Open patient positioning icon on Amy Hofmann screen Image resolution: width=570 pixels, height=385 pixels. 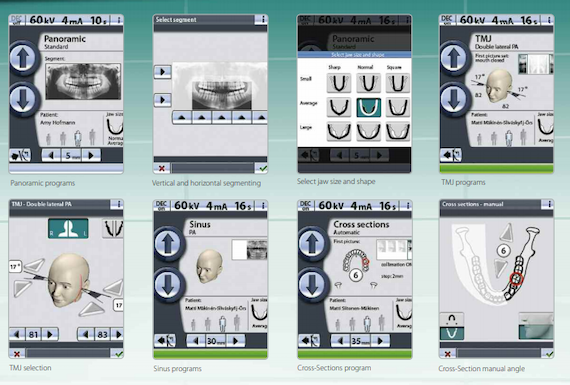(x=20, y=156)
